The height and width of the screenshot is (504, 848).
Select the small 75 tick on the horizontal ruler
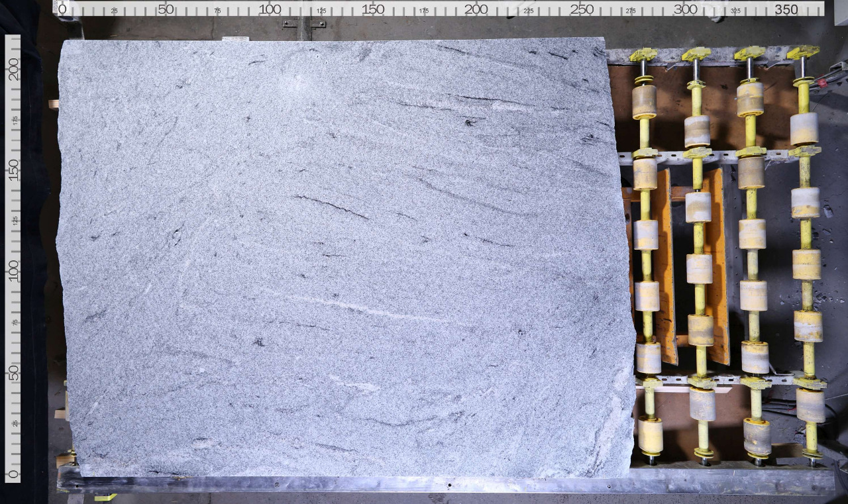tap(217, 11)
